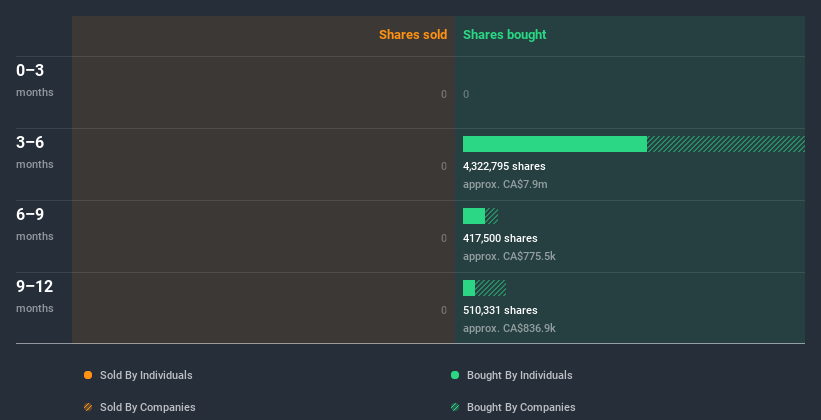Click the 'approx. CA$7.9m' value
821x420 pixels.
tap(505, 185)
